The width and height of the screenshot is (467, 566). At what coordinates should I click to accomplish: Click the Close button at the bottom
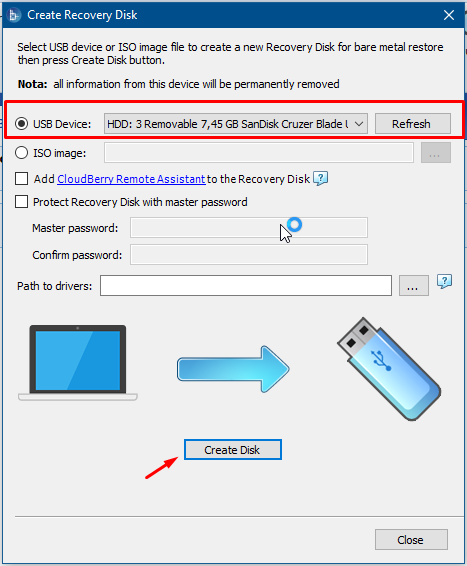tap(411, 540)
